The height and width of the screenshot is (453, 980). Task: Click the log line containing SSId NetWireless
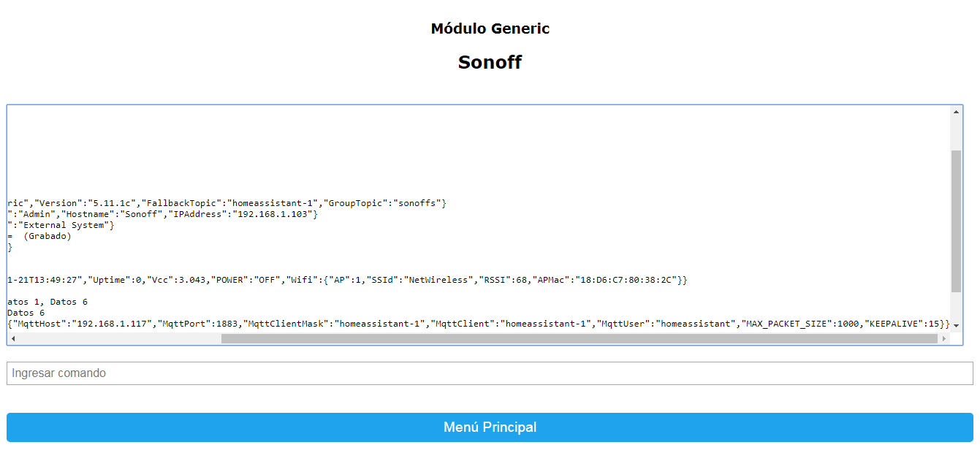[343, 279]
